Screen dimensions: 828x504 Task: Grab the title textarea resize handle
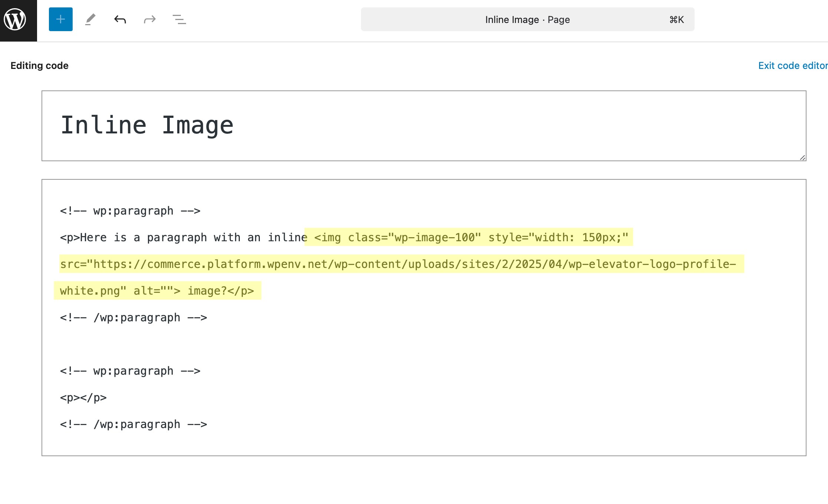802,157
